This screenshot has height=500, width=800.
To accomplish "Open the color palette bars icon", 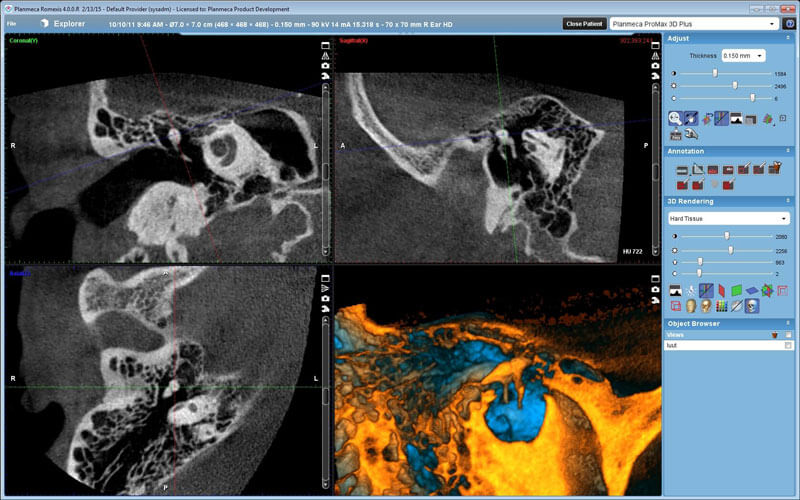I will point(721,306).
